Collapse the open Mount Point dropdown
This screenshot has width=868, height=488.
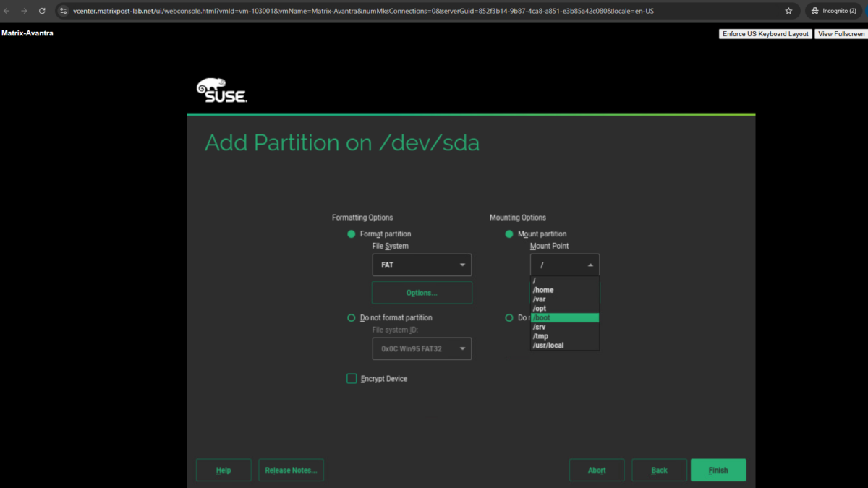[x=590, y=265]
